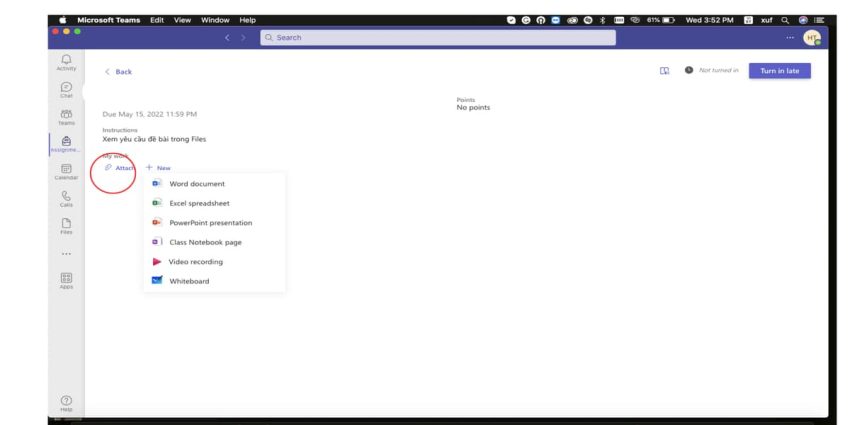Go to Teams in sidebar

pyautogui.click(x=66, y=117)
